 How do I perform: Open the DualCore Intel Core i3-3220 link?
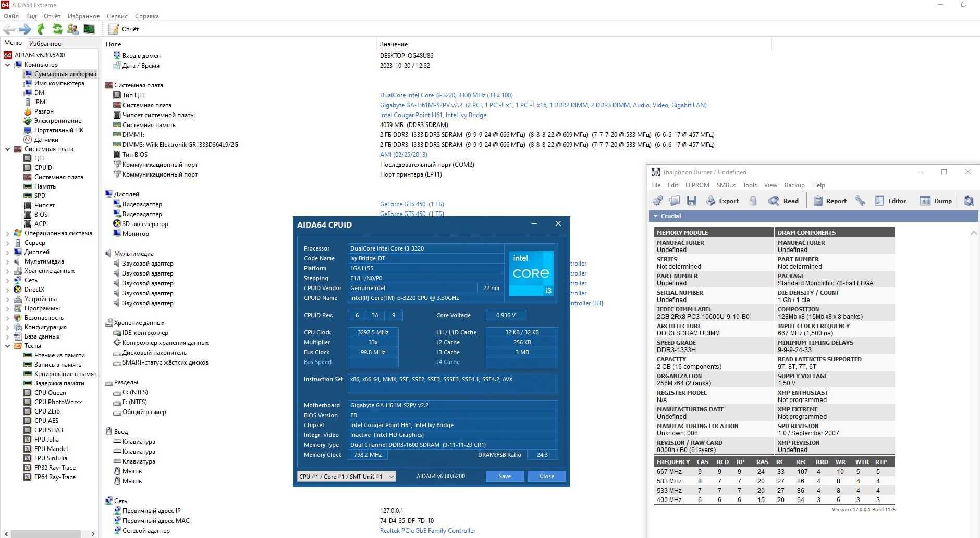click(x=446, y=95)
